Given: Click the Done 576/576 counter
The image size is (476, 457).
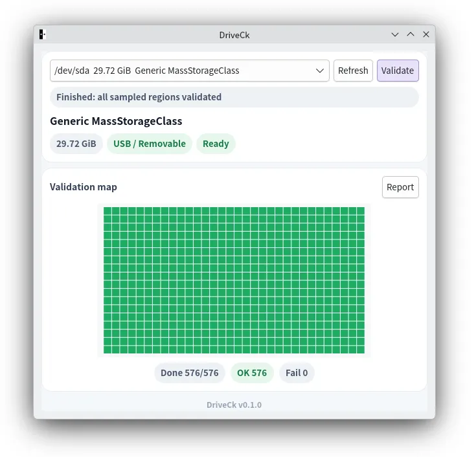Looking at the screenshot, I should click(x=189, y=373).
